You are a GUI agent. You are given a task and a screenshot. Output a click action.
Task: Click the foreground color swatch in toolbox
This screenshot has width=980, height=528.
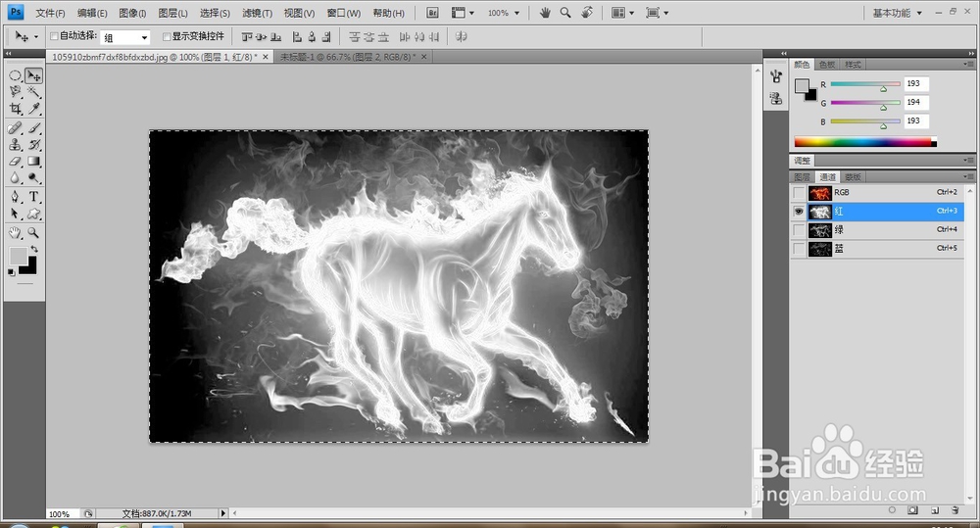pos(18,256)
